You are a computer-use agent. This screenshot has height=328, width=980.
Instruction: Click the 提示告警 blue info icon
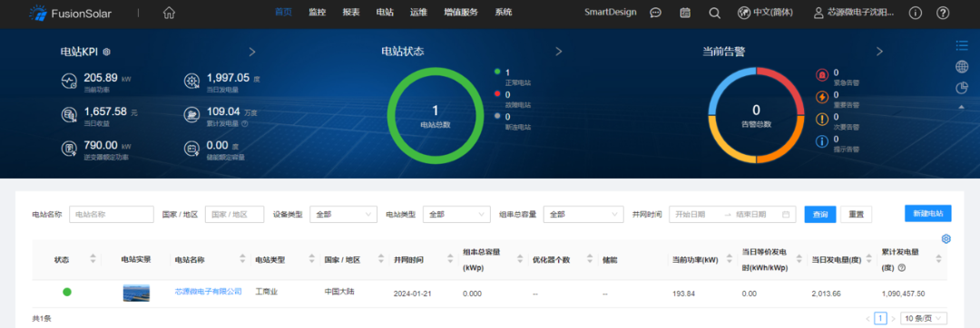822,141
